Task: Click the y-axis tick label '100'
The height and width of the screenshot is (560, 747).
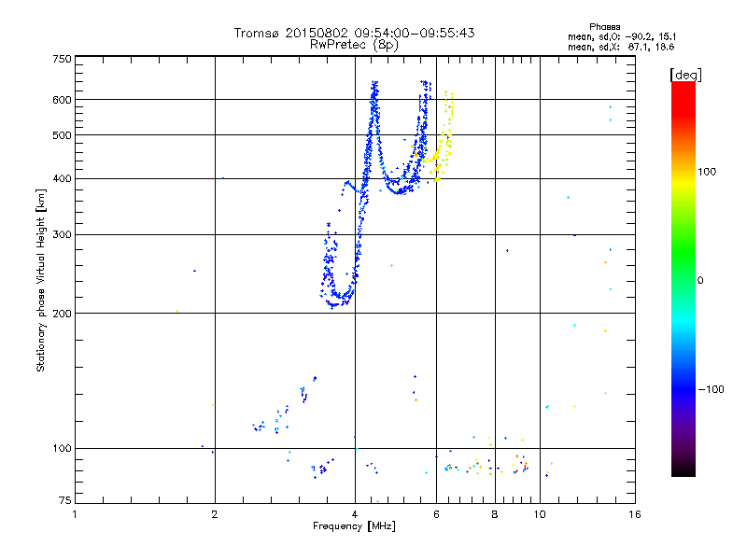Action: point(62,448)
